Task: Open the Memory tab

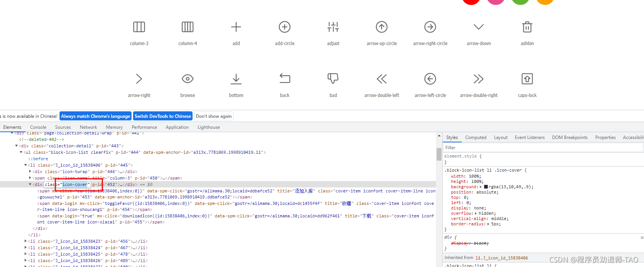Action: tap(114, 127)
